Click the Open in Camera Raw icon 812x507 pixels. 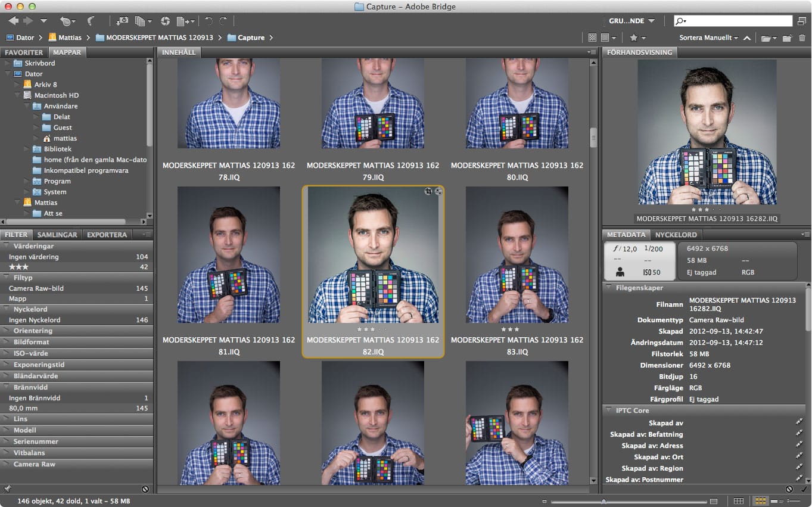point(165,21)
